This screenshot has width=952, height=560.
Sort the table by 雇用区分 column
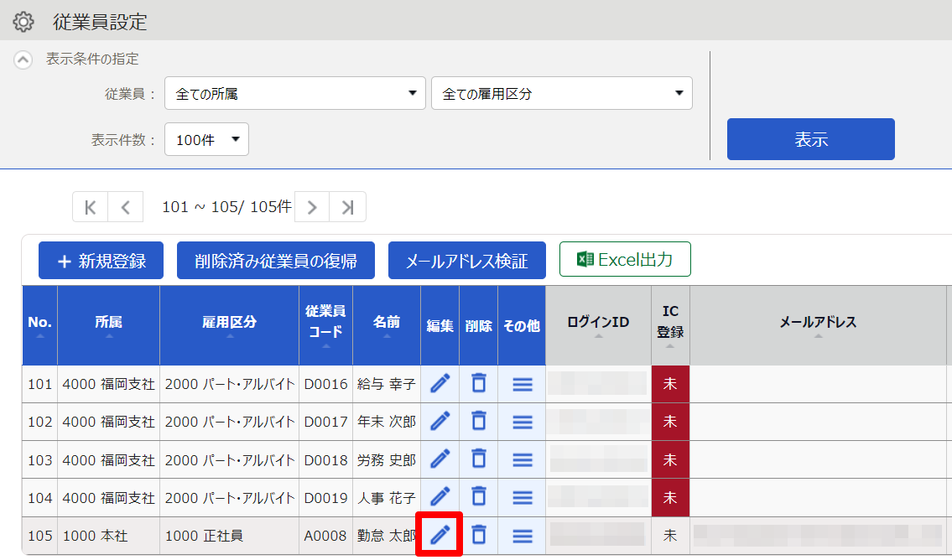(x=230, y=325)
